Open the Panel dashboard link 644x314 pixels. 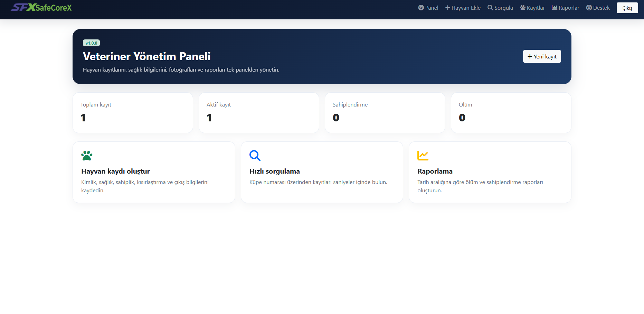click(428, 8)
